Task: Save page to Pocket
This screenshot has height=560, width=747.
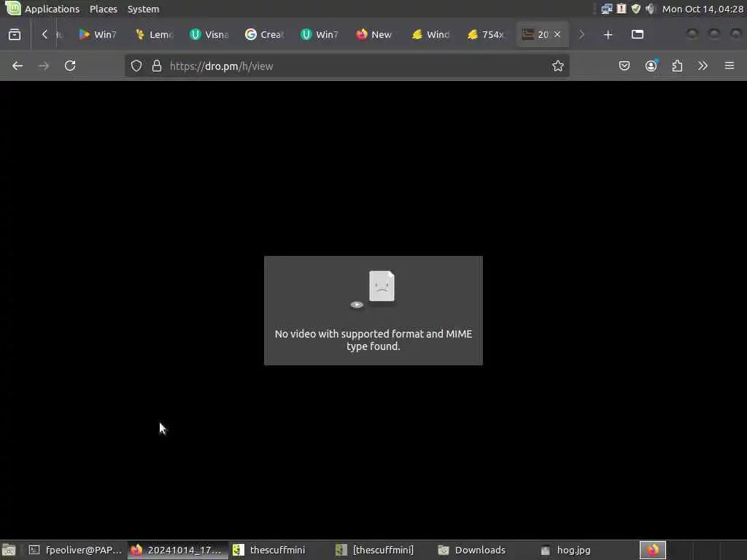Action: 624,66
